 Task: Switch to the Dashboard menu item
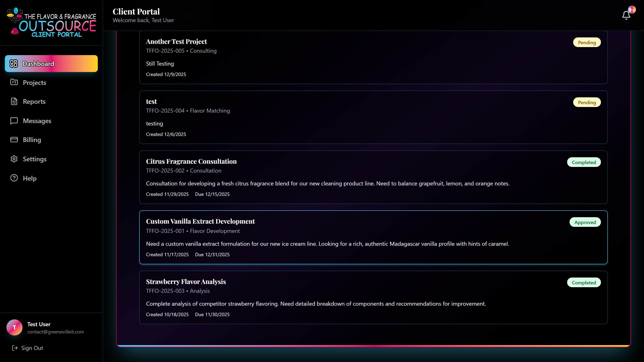tap(38, 64)
